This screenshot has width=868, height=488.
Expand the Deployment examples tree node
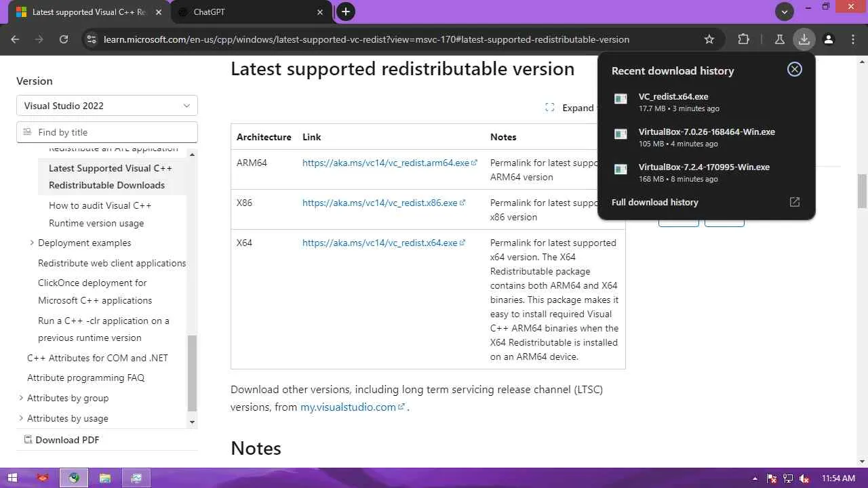(x=31, y=243)
